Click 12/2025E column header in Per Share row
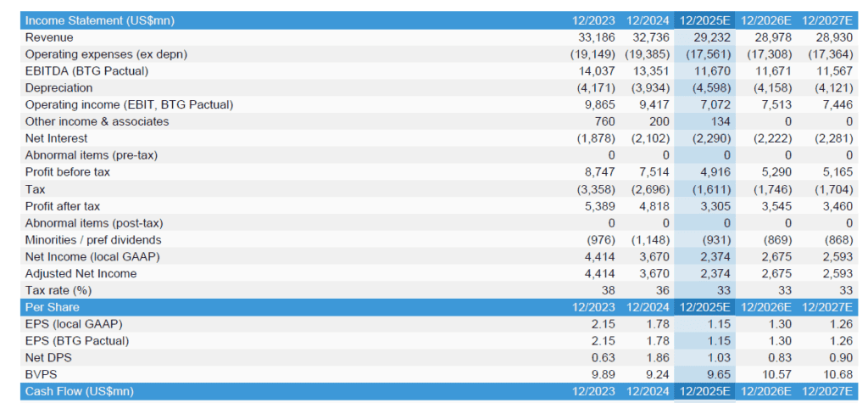868x403 pixels. pyautogui.click(x=707, y=307)
